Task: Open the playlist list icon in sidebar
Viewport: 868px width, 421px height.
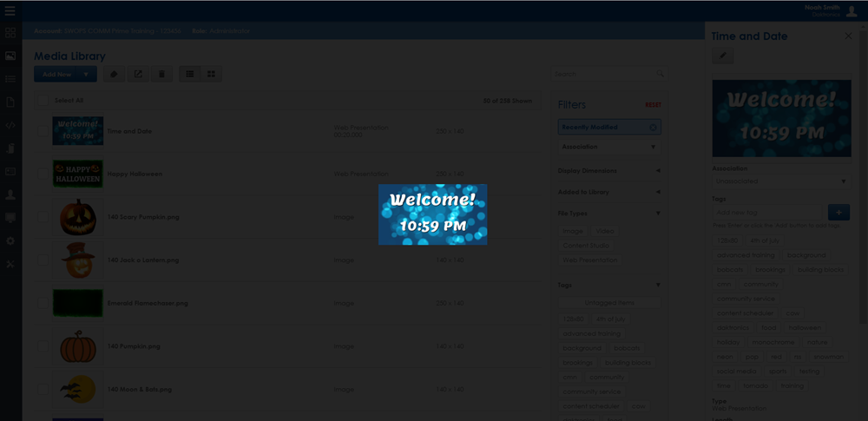Action: click(10, 79)
